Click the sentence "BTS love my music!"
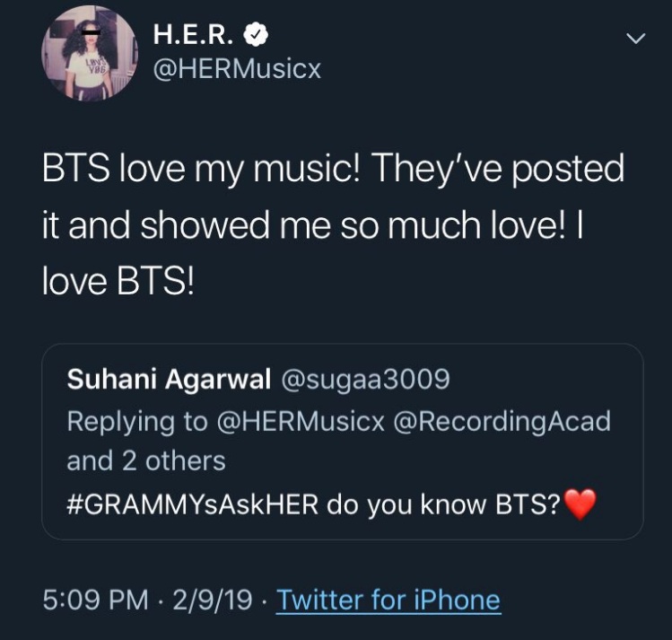672x640 pixels. click(x=201, y=169)
